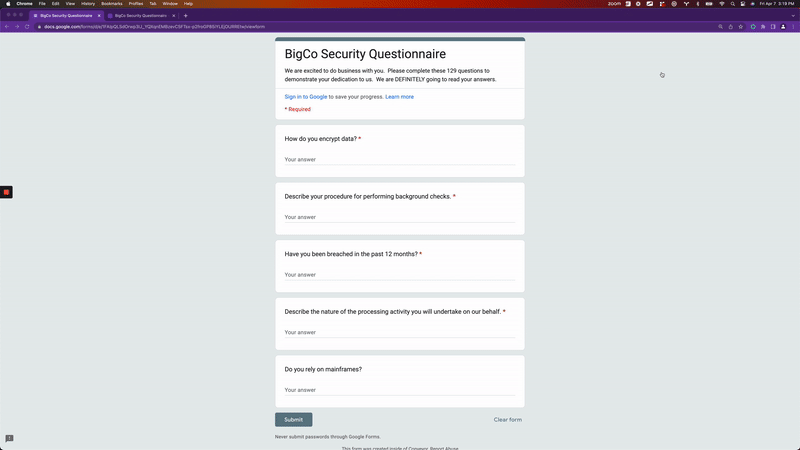Expand the tab search chevron at right of tab strip

(x=793, y=16)
